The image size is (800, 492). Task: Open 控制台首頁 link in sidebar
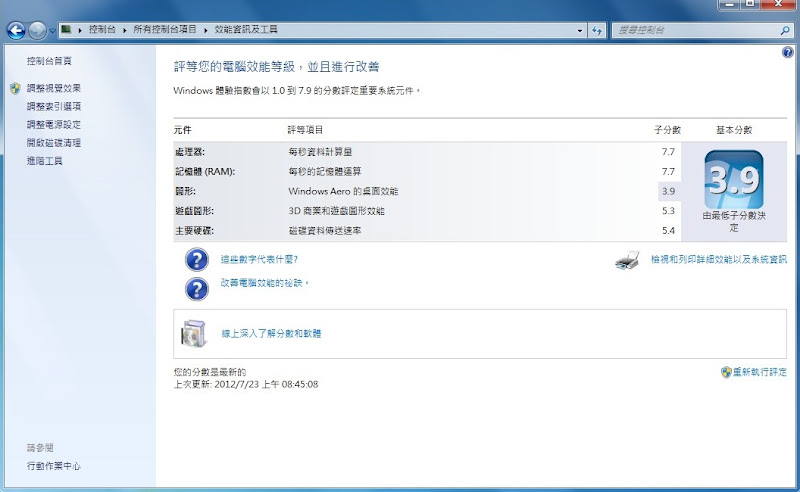[x=49, y=61]
